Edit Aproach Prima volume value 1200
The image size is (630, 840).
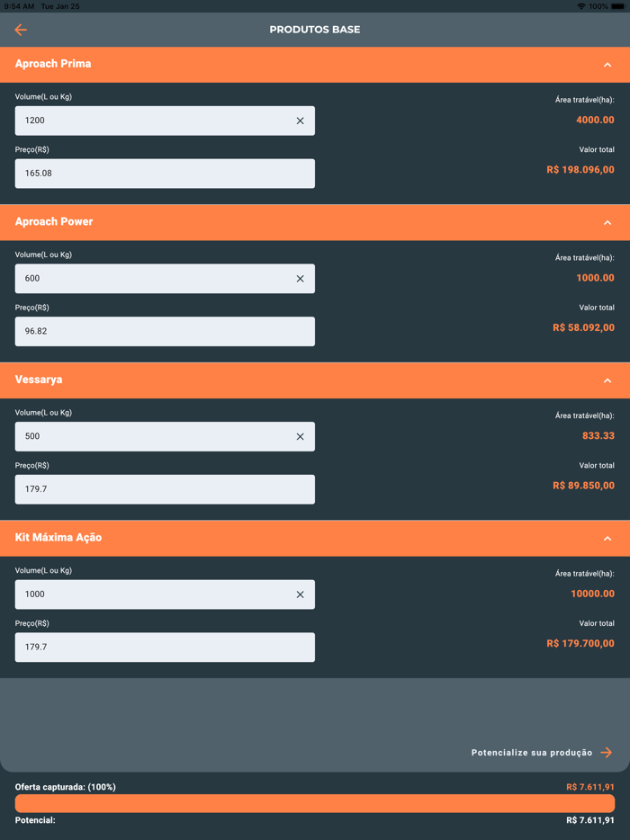165,121
